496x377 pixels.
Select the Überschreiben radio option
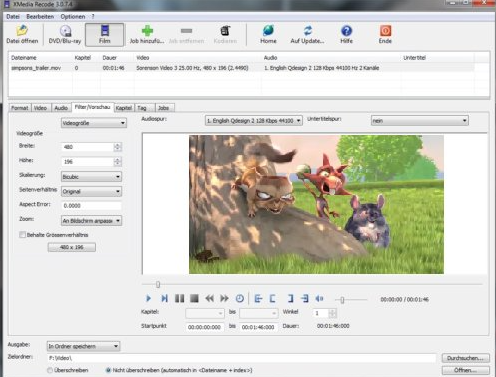click(50, 370)
